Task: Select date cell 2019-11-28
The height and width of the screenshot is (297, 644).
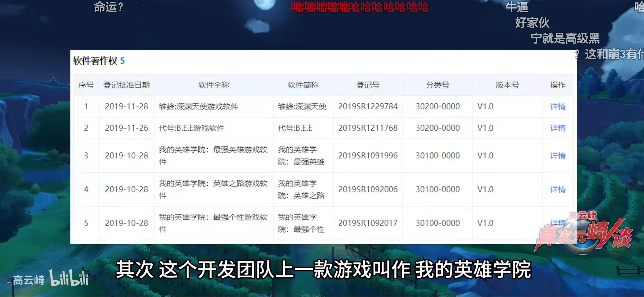Action: pyautogui.click(x=126, y=106)
